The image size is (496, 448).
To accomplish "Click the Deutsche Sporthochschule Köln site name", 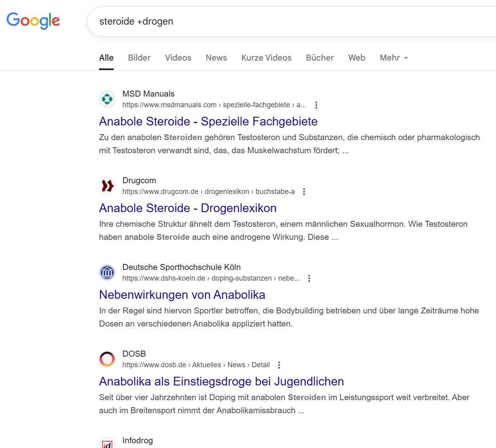I will pos(181,267).
